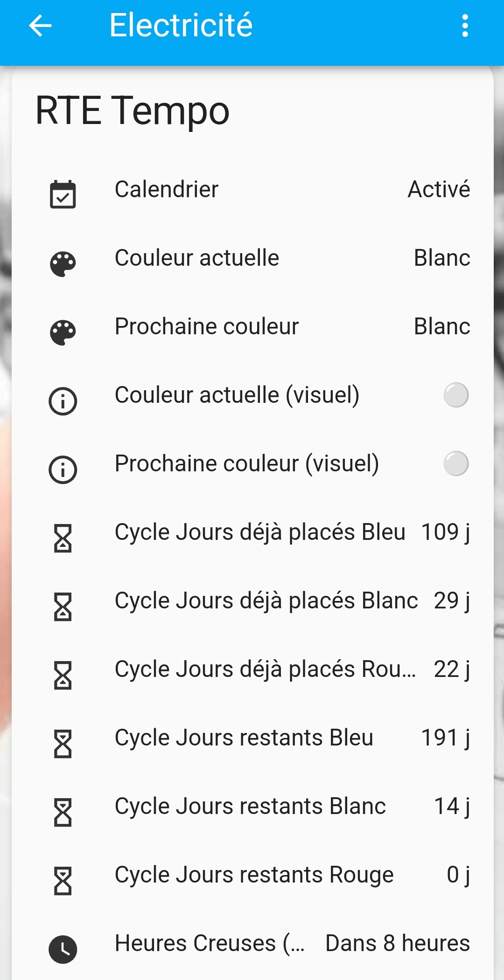Click the RTE Tempo card title

(133, 110)
